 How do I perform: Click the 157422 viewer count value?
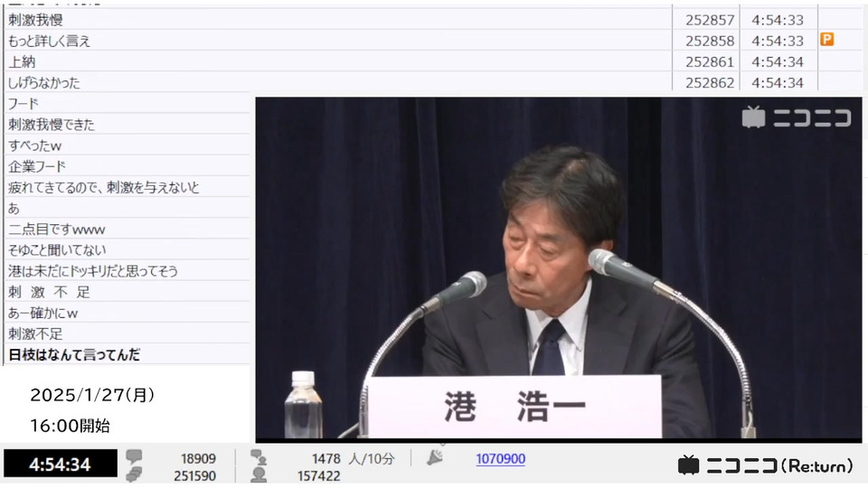pyautogui.click(x=319, y=475)
